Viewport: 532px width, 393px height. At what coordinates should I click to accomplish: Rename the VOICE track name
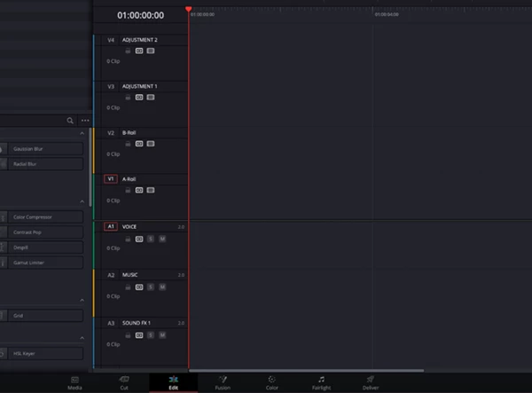(129, 227)
